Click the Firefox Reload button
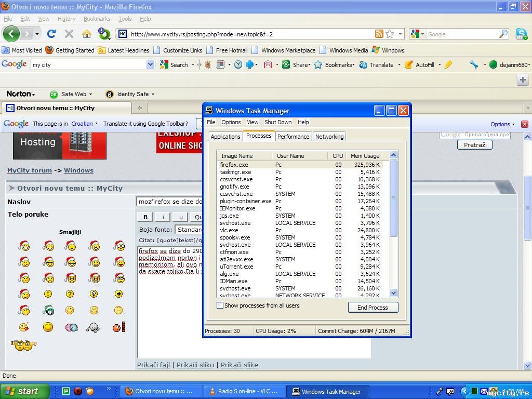Viewport: 532px width, 399px height. (51, 34)
